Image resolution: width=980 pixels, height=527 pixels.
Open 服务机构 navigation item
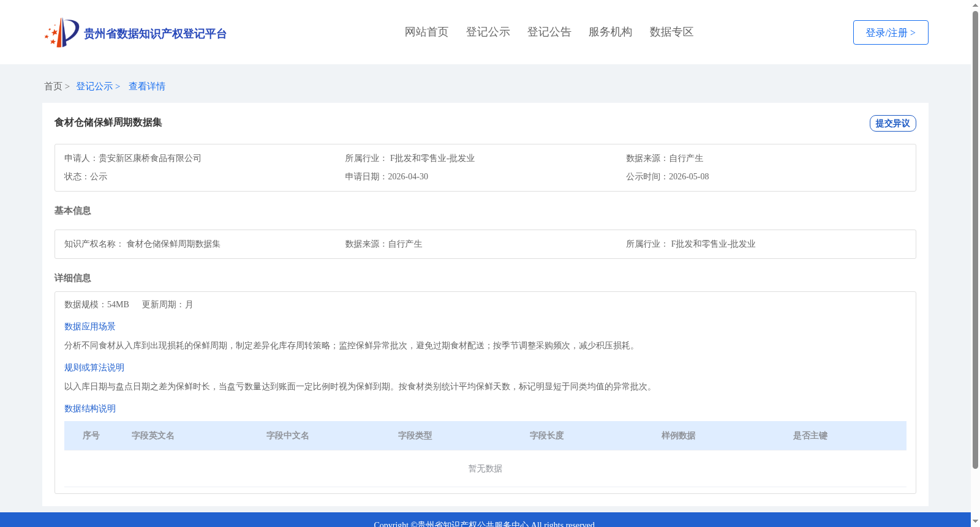point(610,32)
